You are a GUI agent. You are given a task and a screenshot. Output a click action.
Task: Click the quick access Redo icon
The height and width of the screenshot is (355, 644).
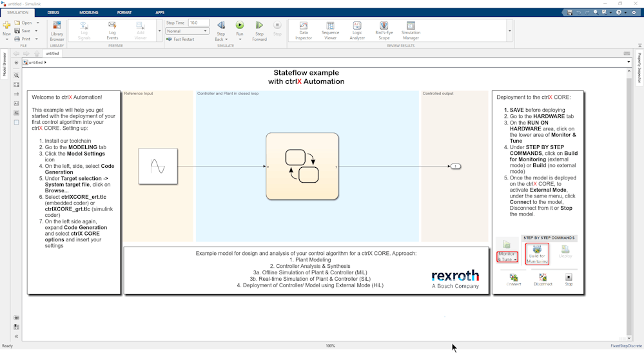pyautogui.click(x=587, y=13)
